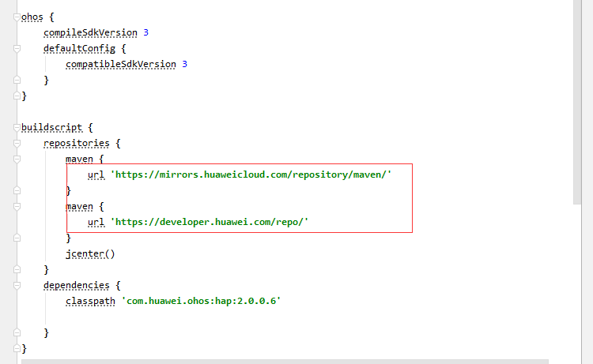Click 'com.huawei.ohos:hap:2.0.0.6' string
The height and width of the screenshot is (364, 593).
(x=201, y=301)
